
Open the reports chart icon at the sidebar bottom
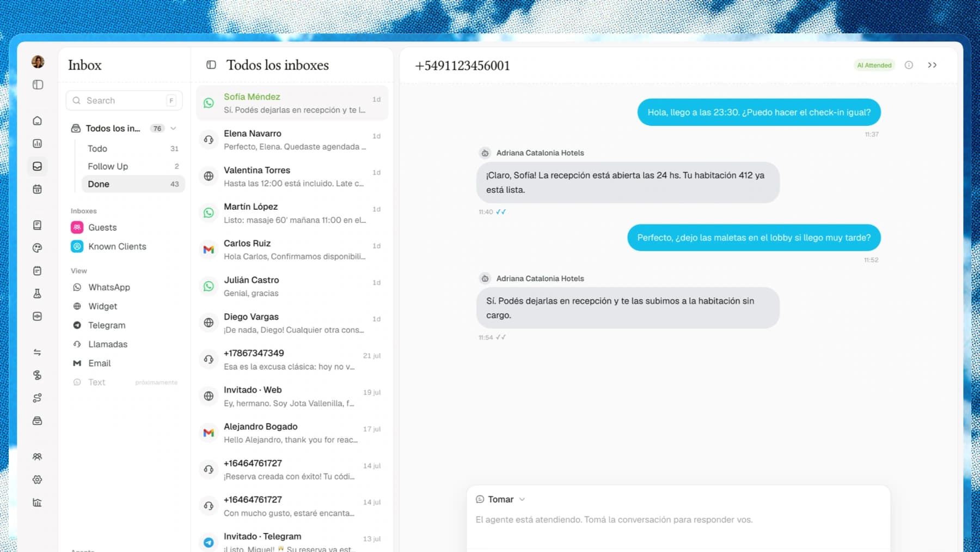point(38,502)
